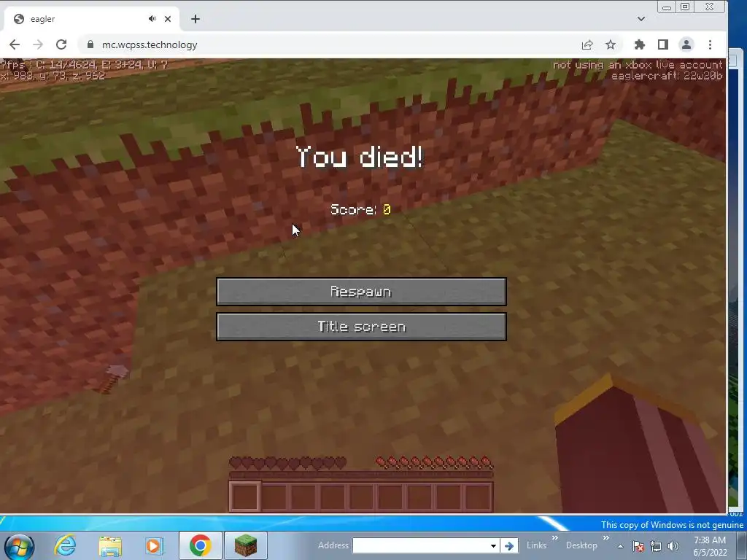
Task: View site security lock icon
Action: (x=90, y=44)
